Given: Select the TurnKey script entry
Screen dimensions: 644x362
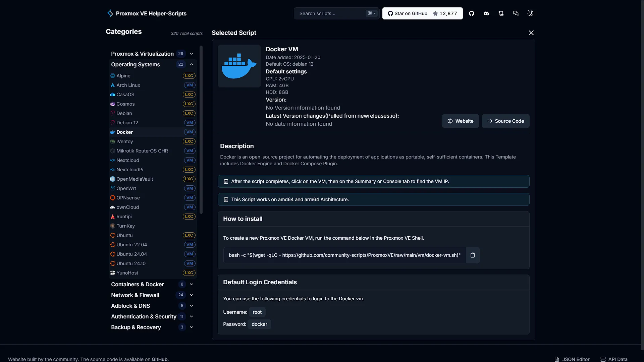Looking at the screenshot, I should tap(153, 226).
